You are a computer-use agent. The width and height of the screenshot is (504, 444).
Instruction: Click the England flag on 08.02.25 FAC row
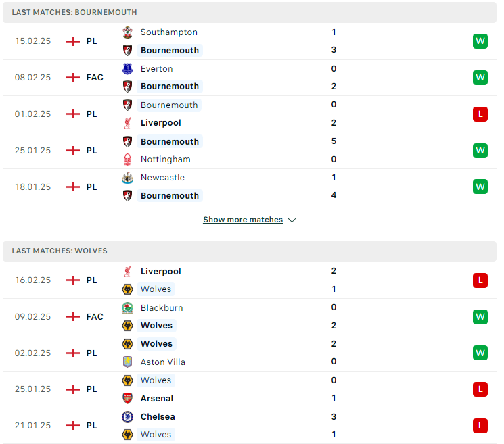[73, 77]
